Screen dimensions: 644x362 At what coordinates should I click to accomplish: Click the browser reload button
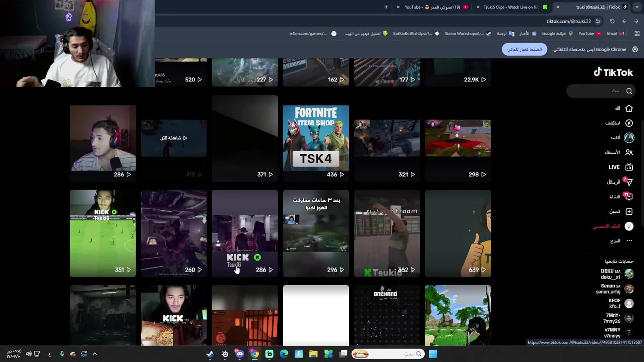pos(612,21)
